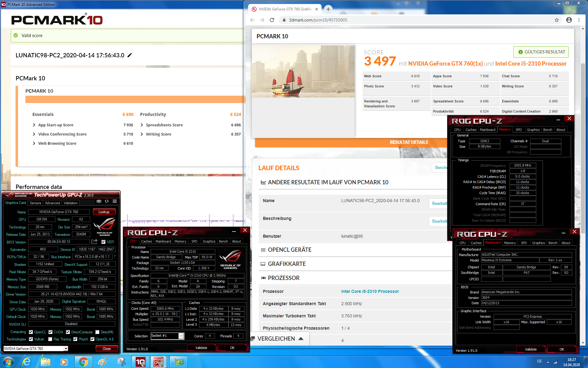Open Windows Media Player from the taskbar
The height and width of the screenshot is (368, 588).
[x=64, y=362]
